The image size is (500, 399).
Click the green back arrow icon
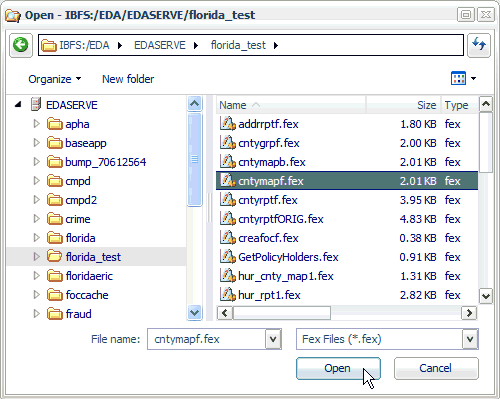(x=21, y=45)
